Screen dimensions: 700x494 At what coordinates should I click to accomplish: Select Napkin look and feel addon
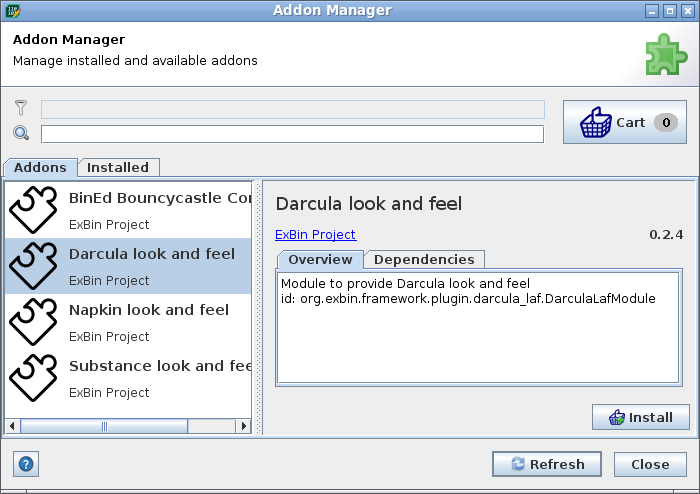(x=128, y=322)
